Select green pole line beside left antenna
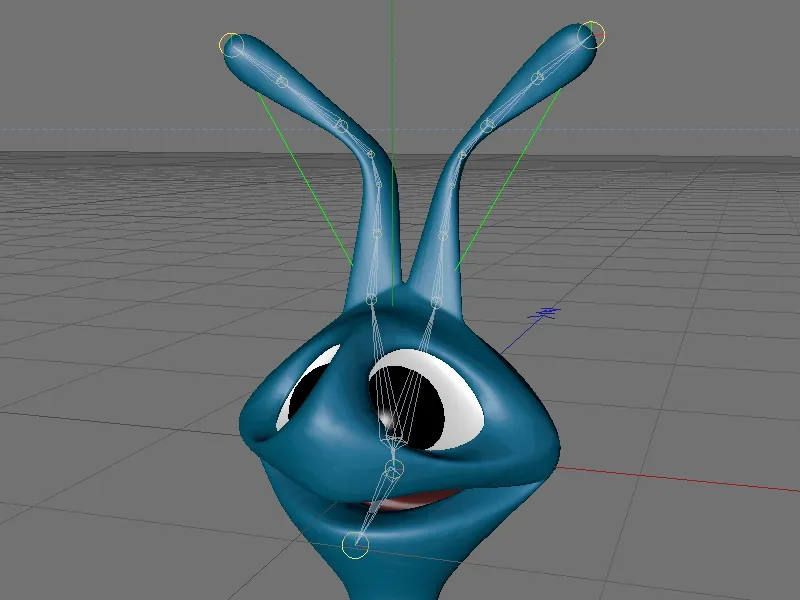 point(305,179)
